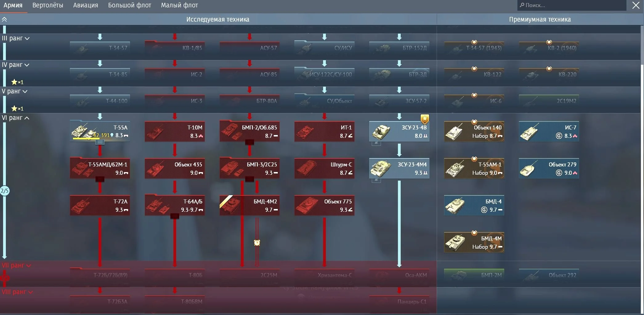Choose the Т-64А/Б group card
This screenshot has height=315, width=644.
(x=175, y=205)
